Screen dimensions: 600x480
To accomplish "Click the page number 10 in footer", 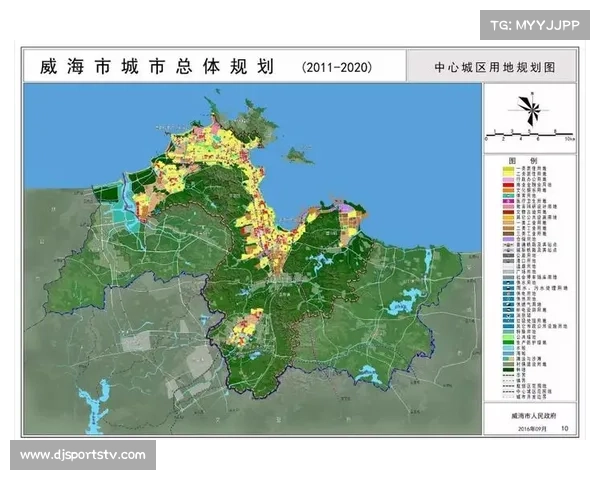I will point(564,426).
